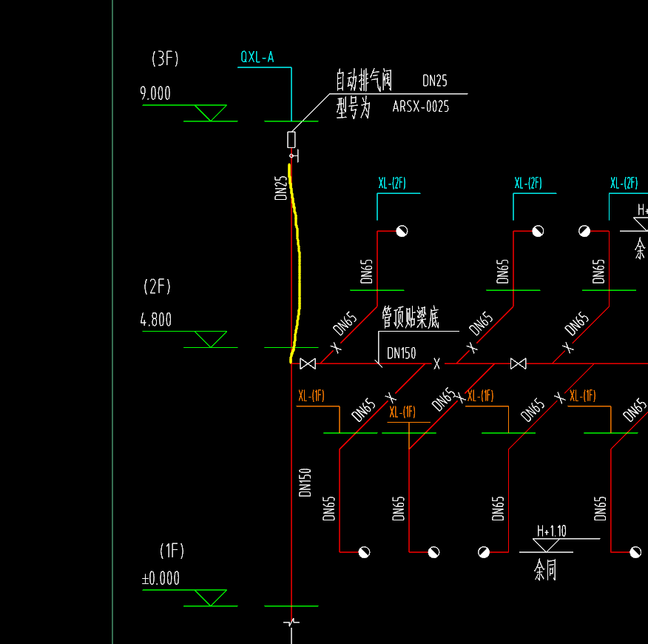The height and width of the screenshot is (644, 648).
Task: Click the leftmost XL-(2F) branch label
Action: click(392, 183)
